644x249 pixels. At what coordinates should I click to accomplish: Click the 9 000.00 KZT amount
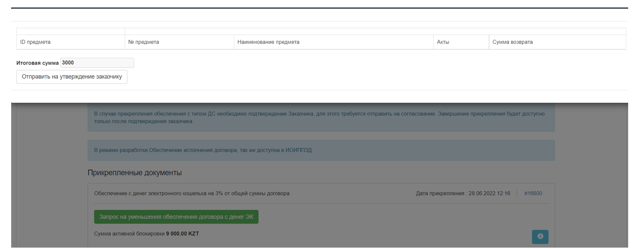pyautogui.click(x=183, y=234)
